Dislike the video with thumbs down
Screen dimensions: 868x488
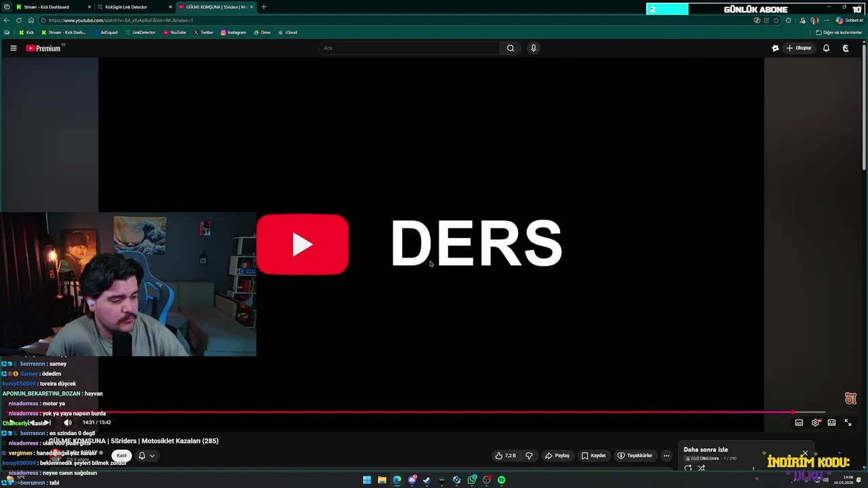click(529, 455)
